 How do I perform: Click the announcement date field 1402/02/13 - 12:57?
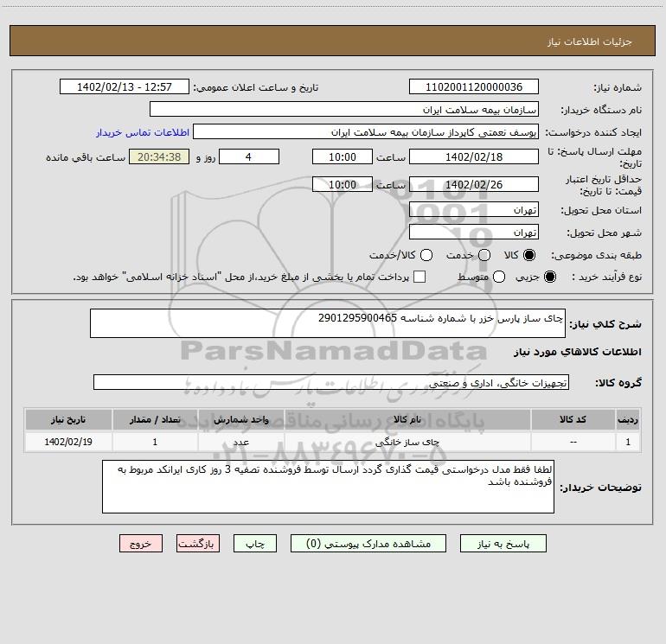[x=125, y=87]
